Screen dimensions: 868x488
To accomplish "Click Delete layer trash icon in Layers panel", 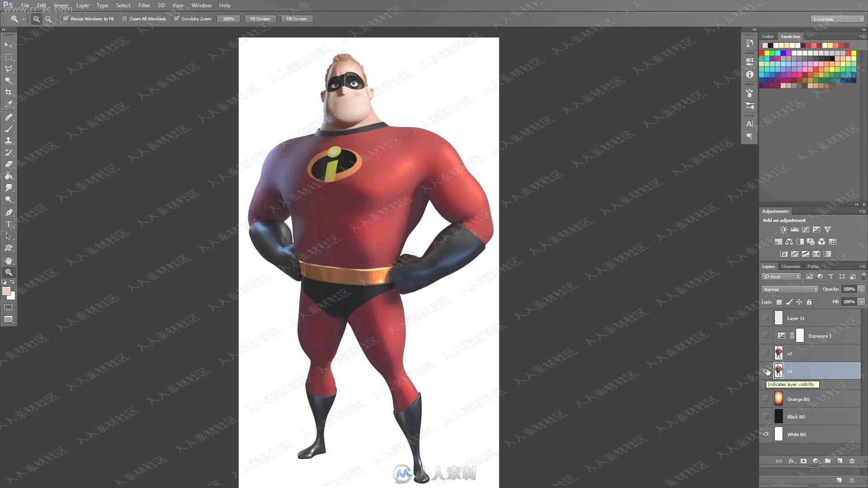I will 852,461.
